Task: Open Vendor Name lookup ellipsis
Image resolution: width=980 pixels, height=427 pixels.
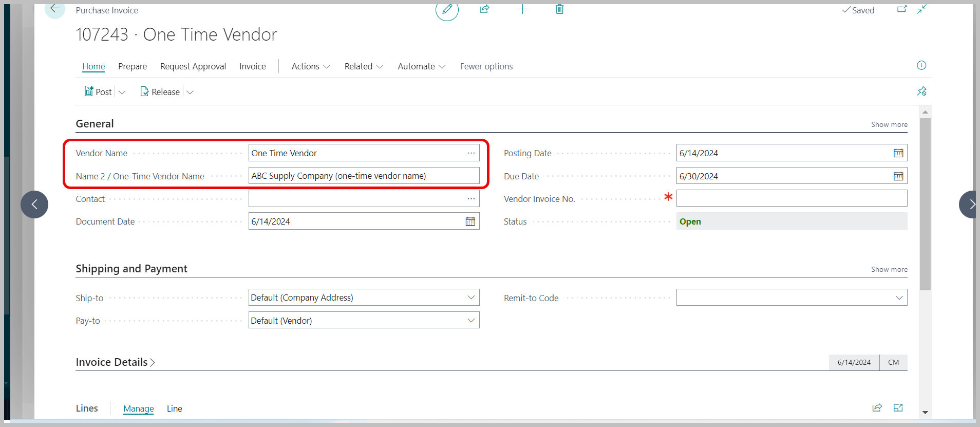Action: (471, 153)
